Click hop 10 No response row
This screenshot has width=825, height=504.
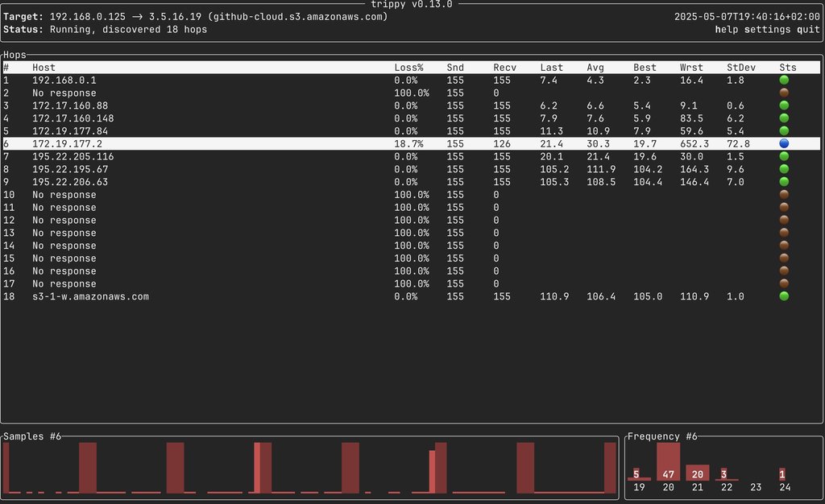pos(410,195)
